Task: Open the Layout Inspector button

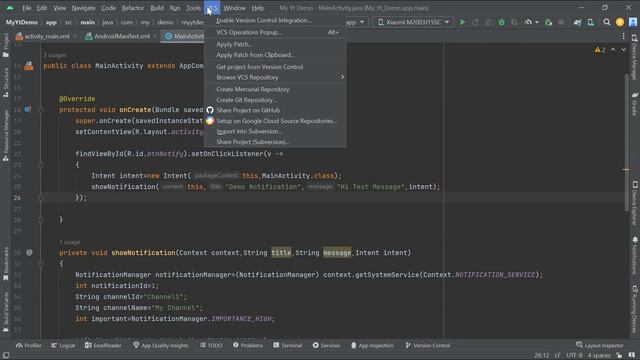Action: click(600, 345)
